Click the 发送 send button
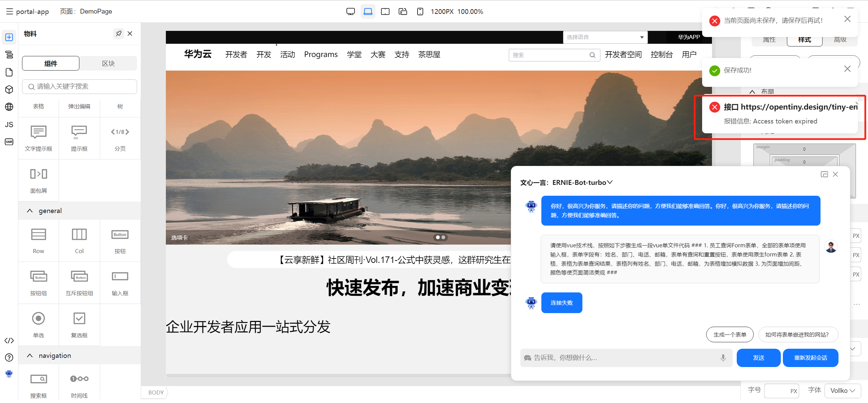Image resolution: width=868 pixels, height=403 pixels. pyautogui.click(x=758, y=358)
